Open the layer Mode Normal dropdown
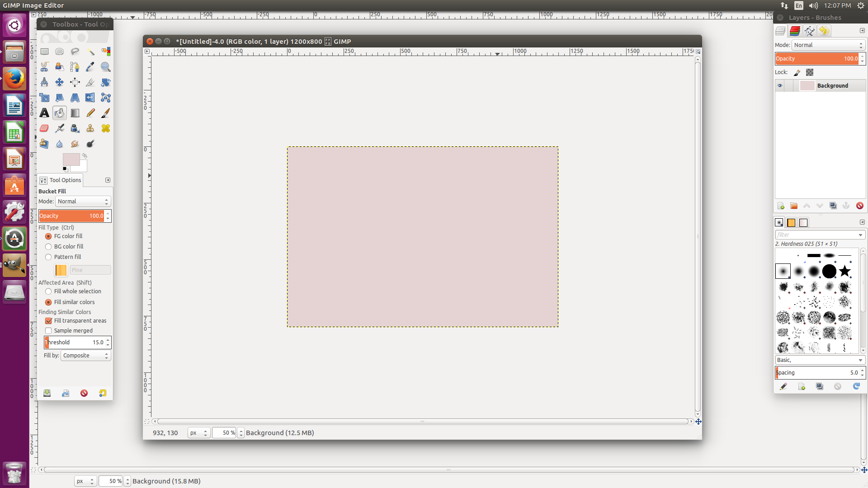Screen dimensions: 868x488 click(828, 45)
